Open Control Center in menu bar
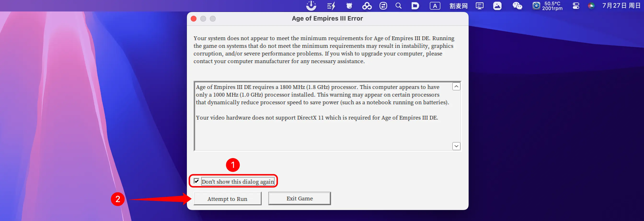644x221 pixels. point(576,6)
